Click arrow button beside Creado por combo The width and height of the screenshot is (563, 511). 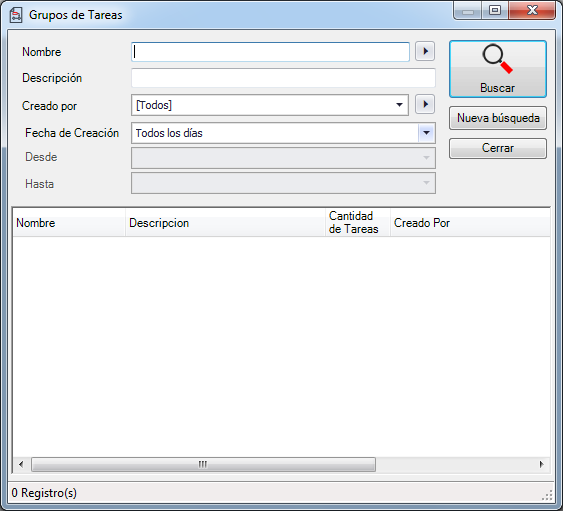(x=425, y=104)
